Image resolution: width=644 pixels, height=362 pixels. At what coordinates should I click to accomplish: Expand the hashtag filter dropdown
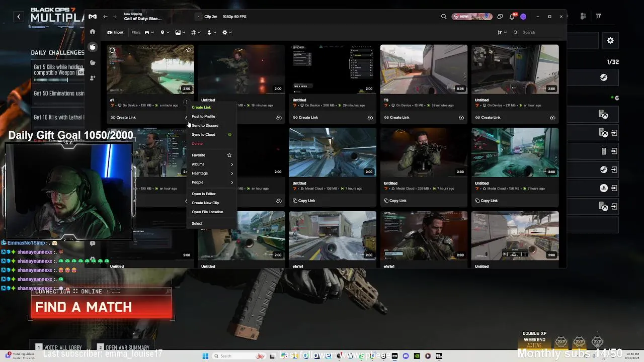[x=196, y=32]
